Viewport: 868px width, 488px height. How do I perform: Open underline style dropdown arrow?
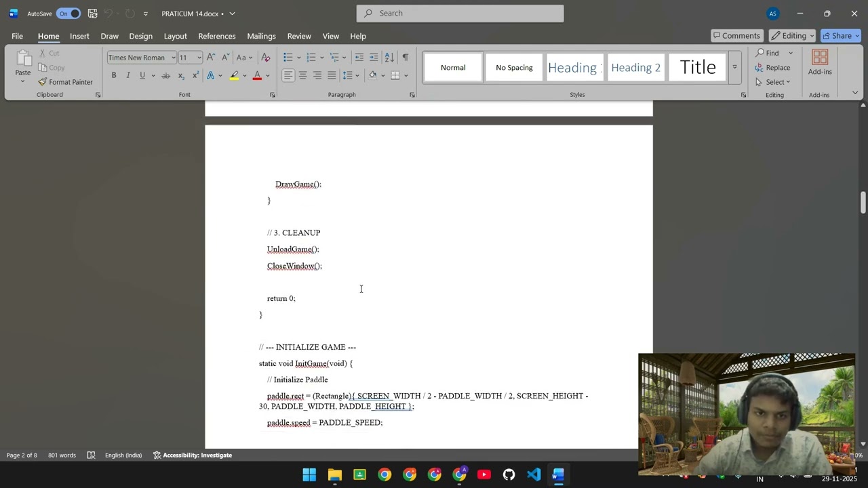[x=153, y=75]
